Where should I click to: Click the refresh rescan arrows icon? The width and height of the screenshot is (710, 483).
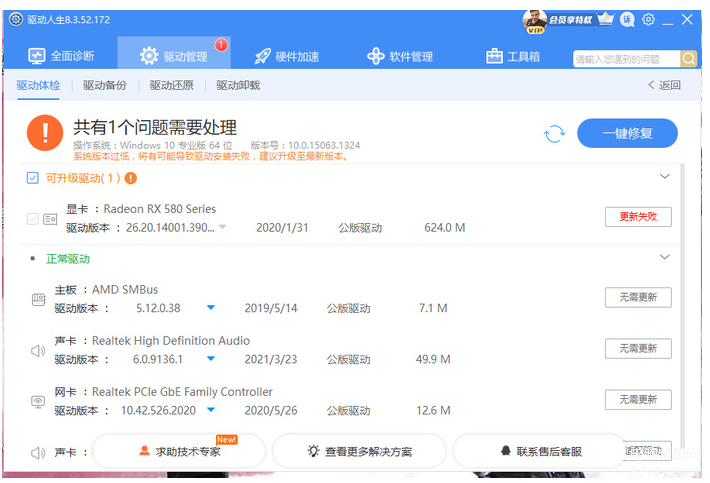[554, 134]
